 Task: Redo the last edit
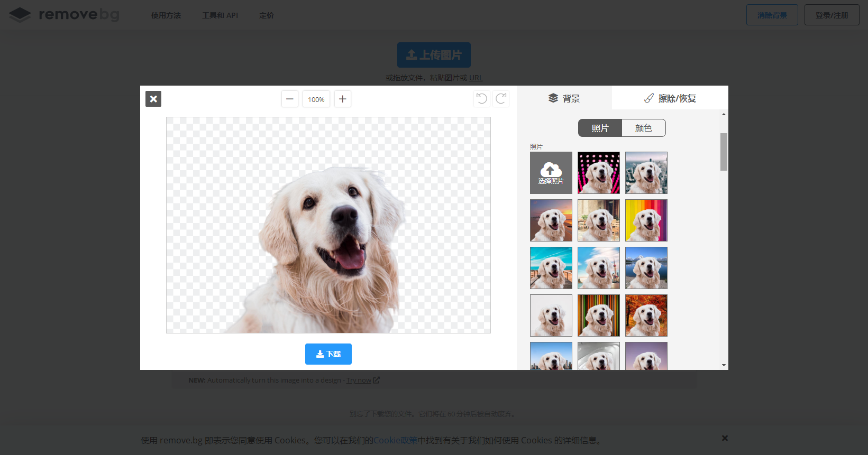pos(501,99)
